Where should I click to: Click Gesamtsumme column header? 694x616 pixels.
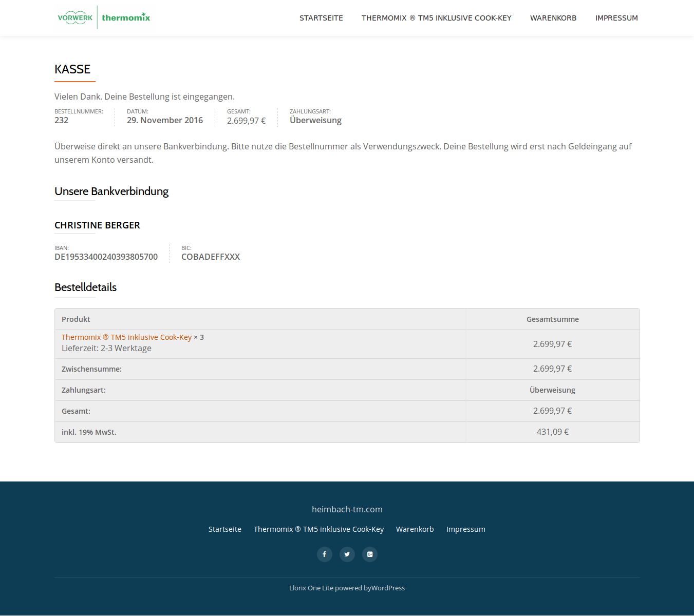tap(553, 319)
